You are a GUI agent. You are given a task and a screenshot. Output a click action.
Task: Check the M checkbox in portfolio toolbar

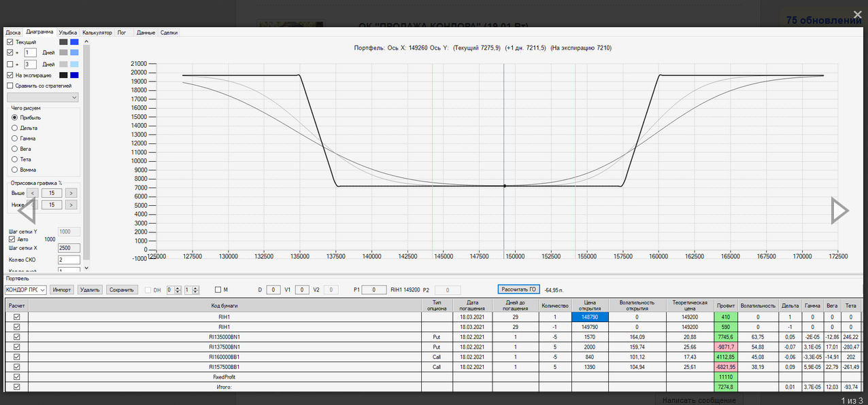pyautogui.click(x=217, y=289)
